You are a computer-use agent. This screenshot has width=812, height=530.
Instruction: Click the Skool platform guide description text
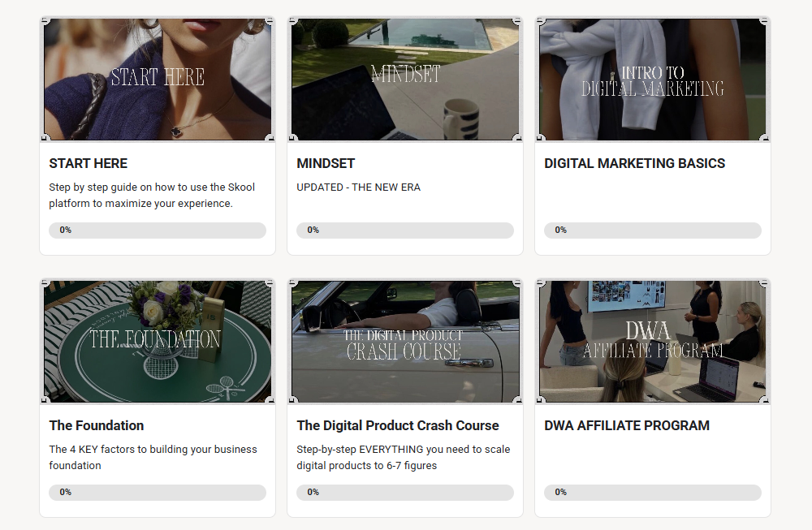[x=152, y=196]
